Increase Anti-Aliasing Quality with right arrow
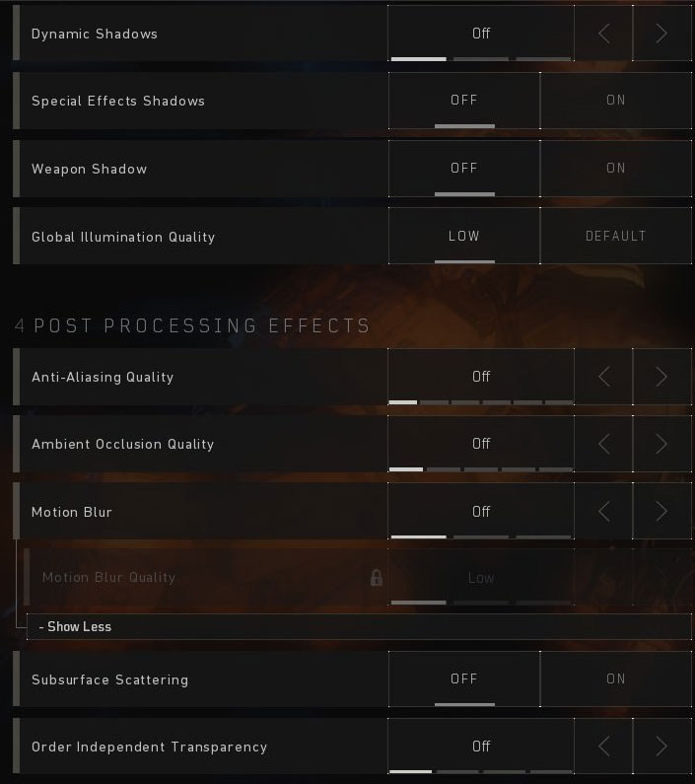 click(662, 377)
